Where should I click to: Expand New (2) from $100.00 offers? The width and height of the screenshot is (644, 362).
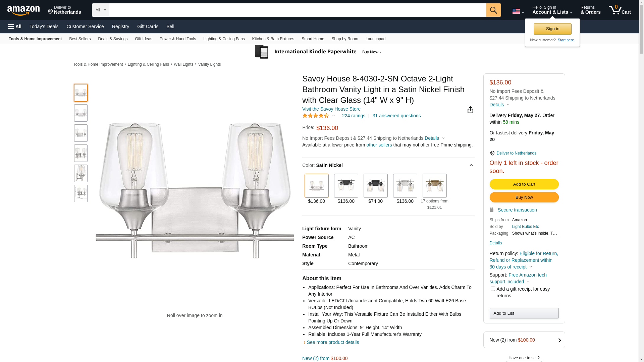pos(524,340)
